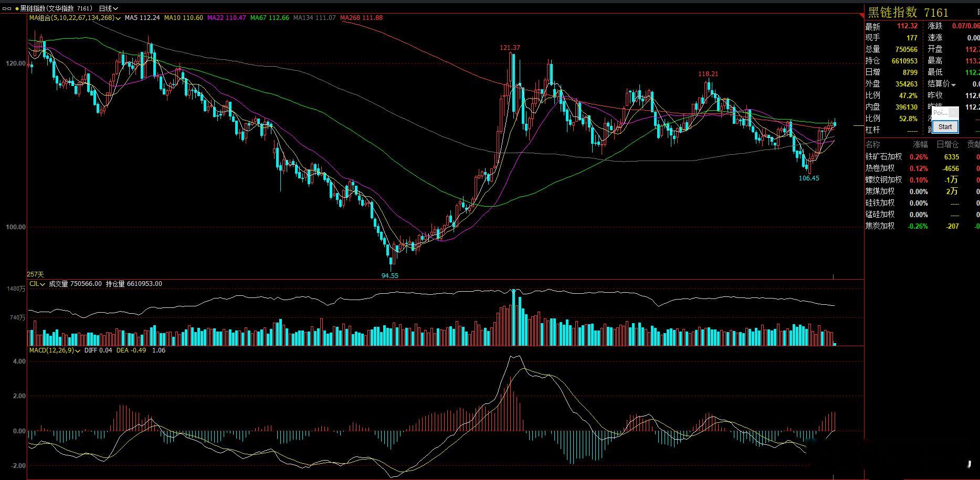This screenshot has height=480, width=980.
Task: Click the 52.8% ratio value
Action: 908,119
